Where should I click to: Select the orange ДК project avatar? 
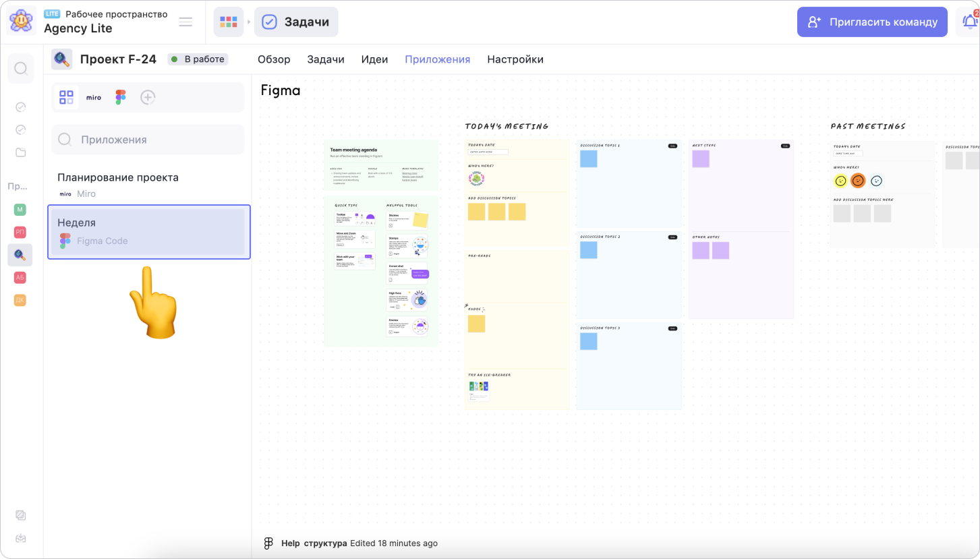(x=20, y=300)
